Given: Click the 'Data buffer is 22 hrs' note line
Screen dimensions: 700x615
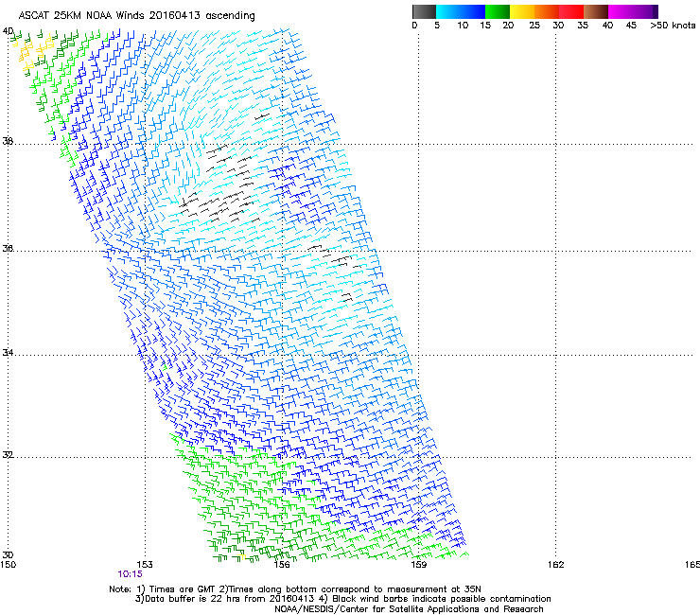Looking at the screenshot, I should [342, 599].
